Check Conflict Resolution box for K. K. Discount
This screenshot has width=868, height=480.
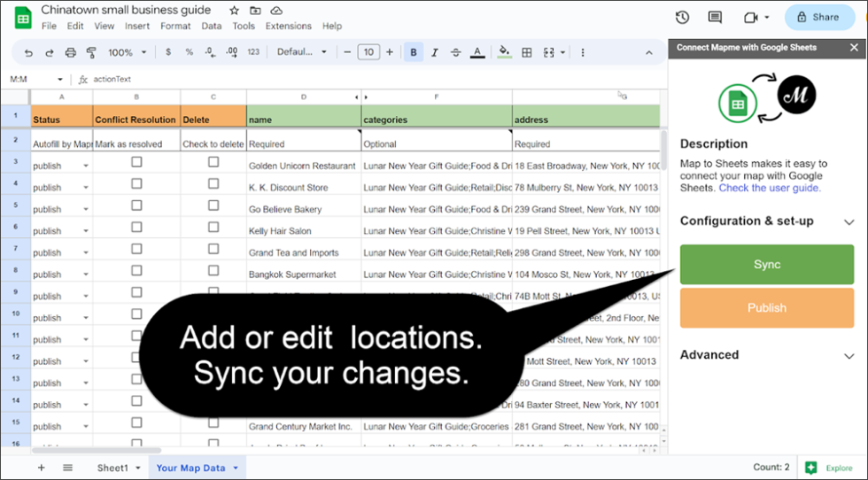(x=136, y=184)
